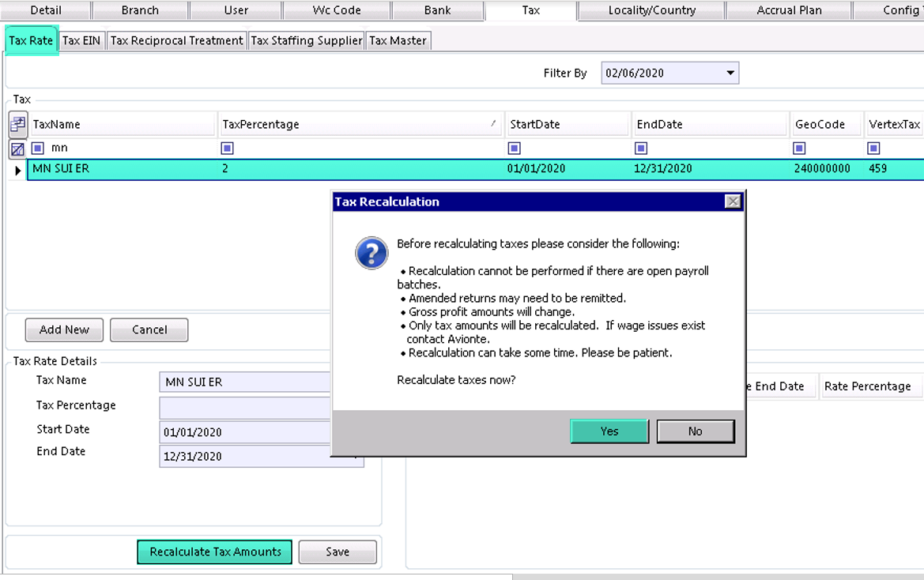Decline recalculation with the No button
This screenshot has width=924, height=580.
click(696, 431)
